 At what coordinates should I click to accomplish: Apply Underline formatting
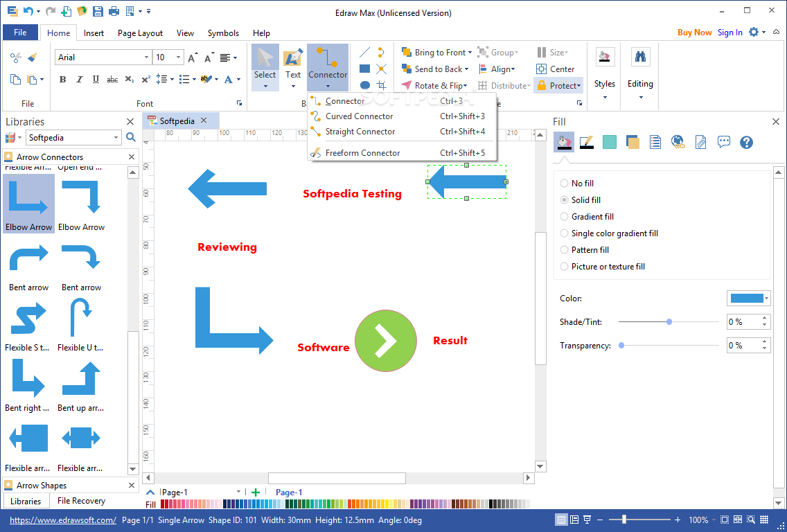pyautogui.click(x=96, y=79)
